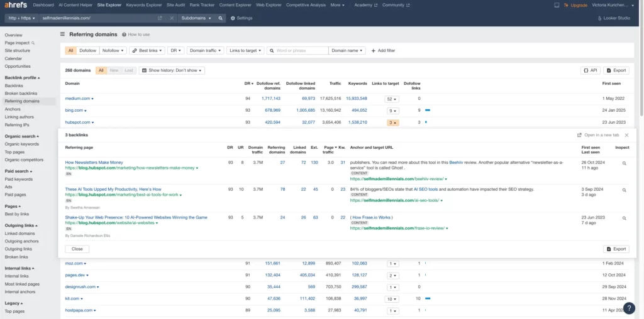
Task: Click the Page inspect search icon
Action: click(33, 43)
